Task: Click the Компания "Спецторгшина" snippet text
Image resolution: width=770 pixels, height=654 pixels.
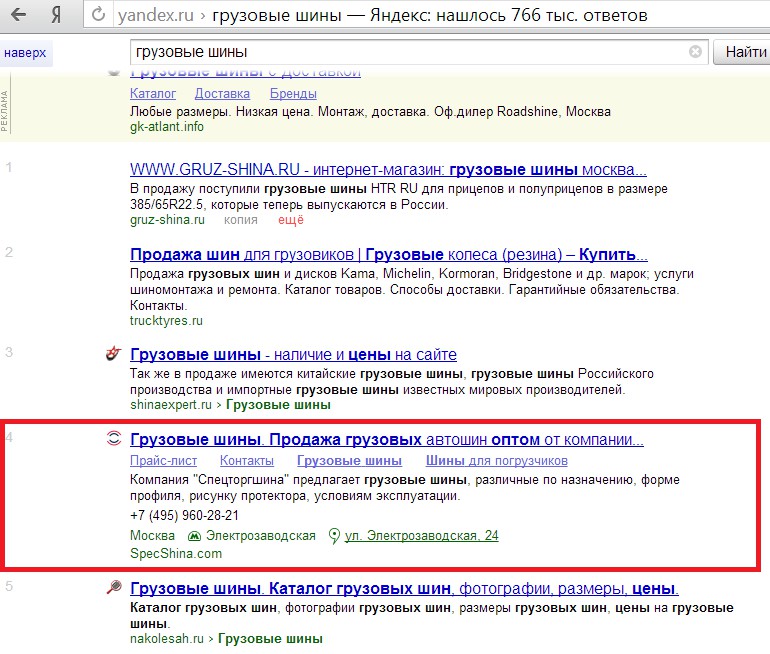Action: click(x=405, y=488)
